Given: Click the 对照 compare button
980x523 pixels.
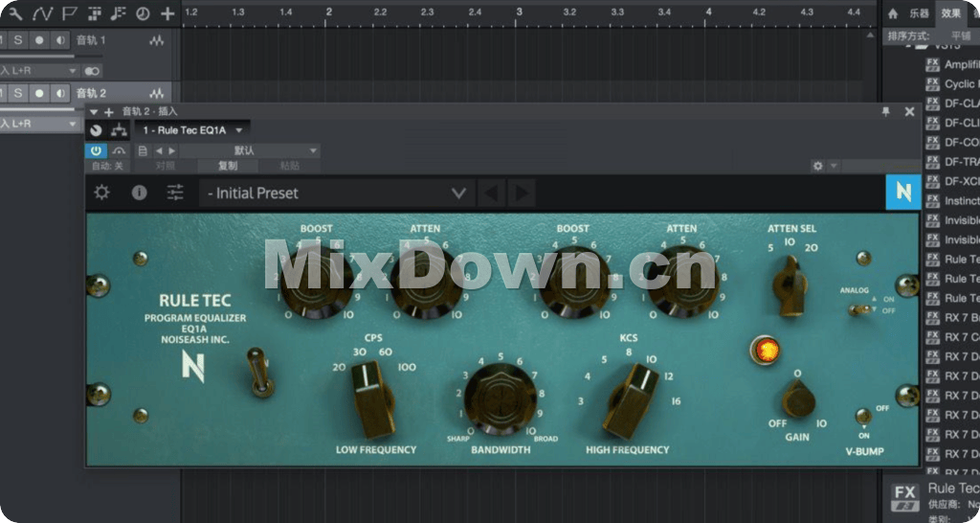Looking at the screenshot, I should coord(165,166).
